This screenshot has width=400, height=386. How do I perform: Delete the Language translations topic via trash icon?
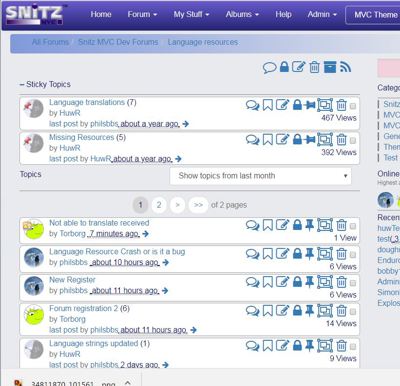coord(341,105)
